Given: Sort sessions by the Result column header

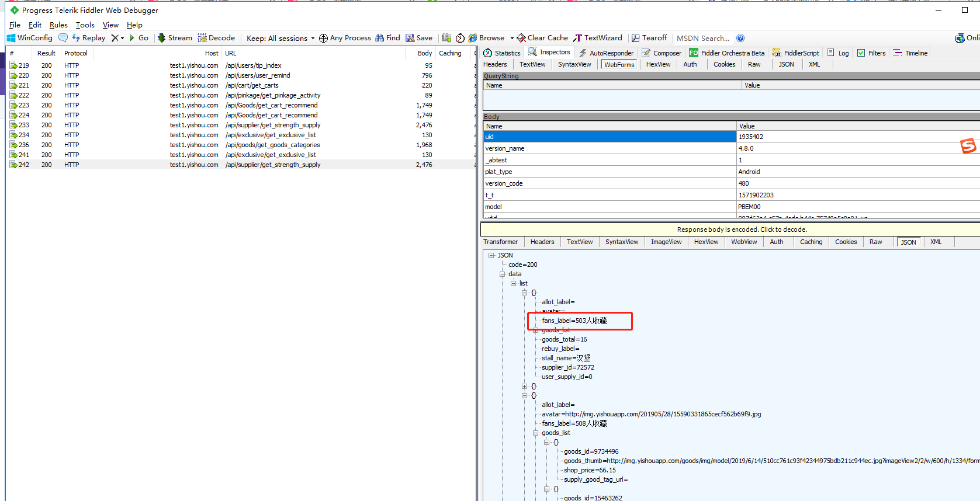Looking at the screenshot, I should [x=47, y=53].
